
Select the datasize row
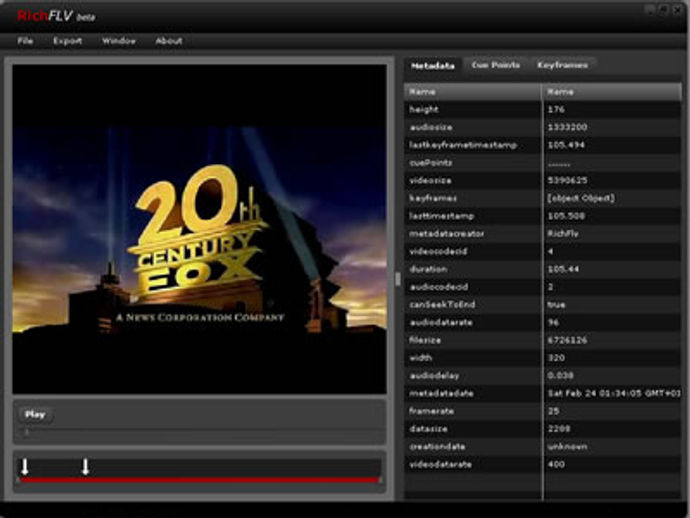coord(543,429)
